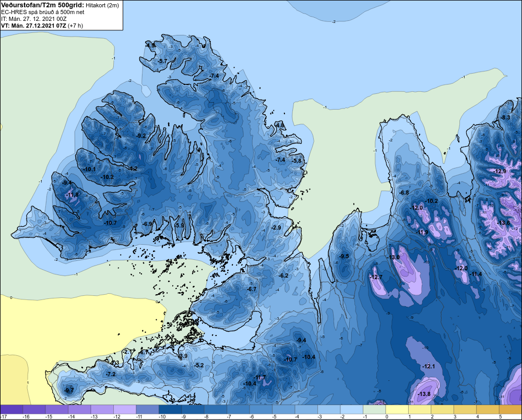Image resolution: width=522 pixels, height=420 pixels.
Task: Click the 'VT: Mán. 27.12.2021 07Z (+7 h)' line
Action: pyautogui.click(x=42, y=26)
